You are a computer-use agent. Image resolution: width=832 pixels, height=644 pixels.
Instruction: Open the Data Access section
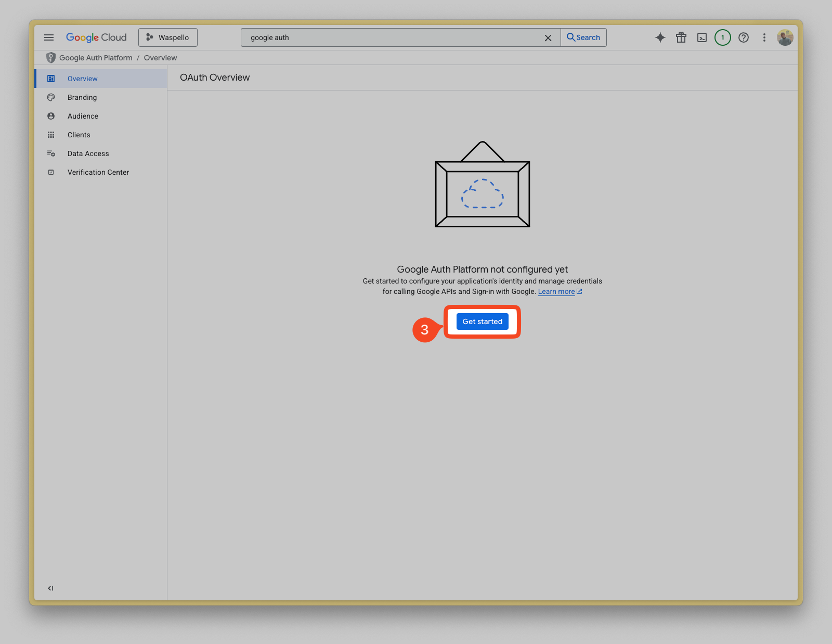coord(88,153)
